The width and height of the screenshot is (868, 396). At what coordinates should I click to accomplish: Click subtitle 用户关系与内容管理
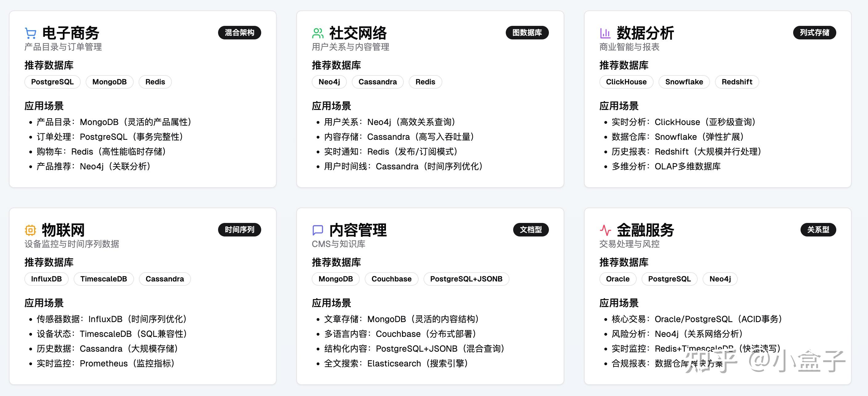[351, 47]
